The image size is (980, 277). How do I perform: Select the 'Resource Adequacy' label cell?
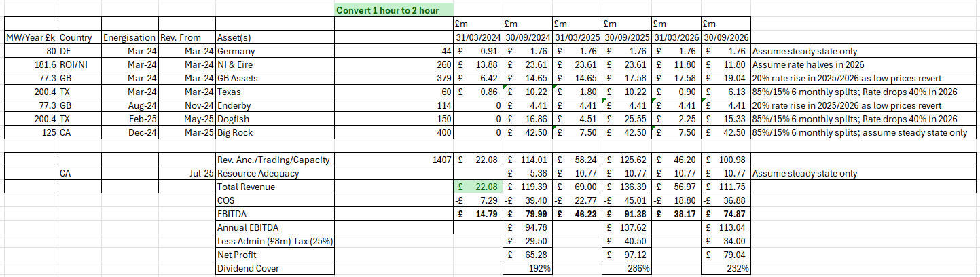[274, 173]
